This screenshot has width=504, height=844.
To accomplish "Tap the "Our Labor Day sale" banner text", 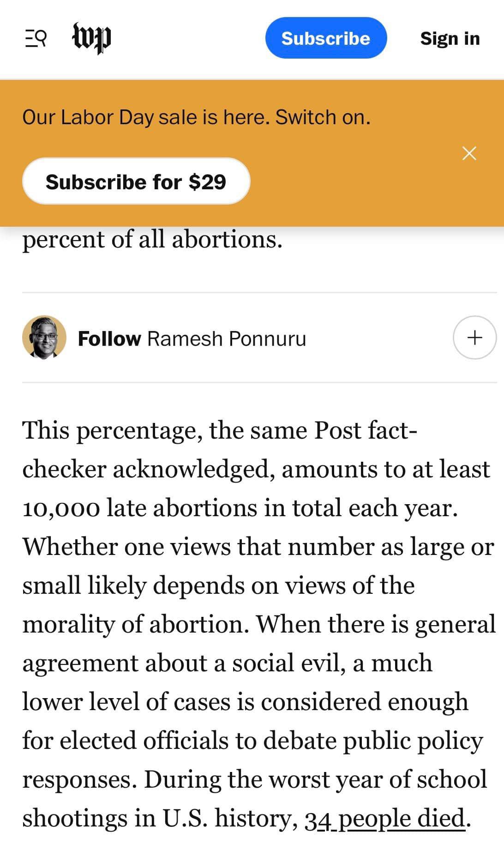I will [x=196, y=117].
